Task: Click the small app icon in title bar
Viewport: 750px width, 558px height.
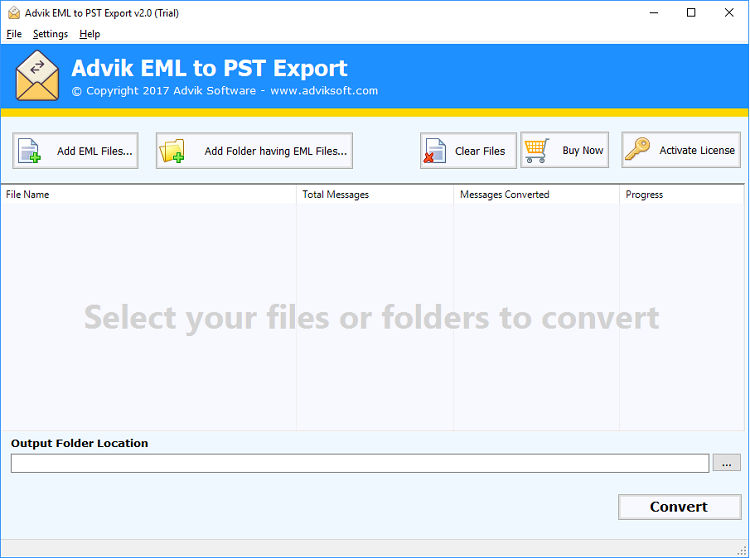Action: 14,13
